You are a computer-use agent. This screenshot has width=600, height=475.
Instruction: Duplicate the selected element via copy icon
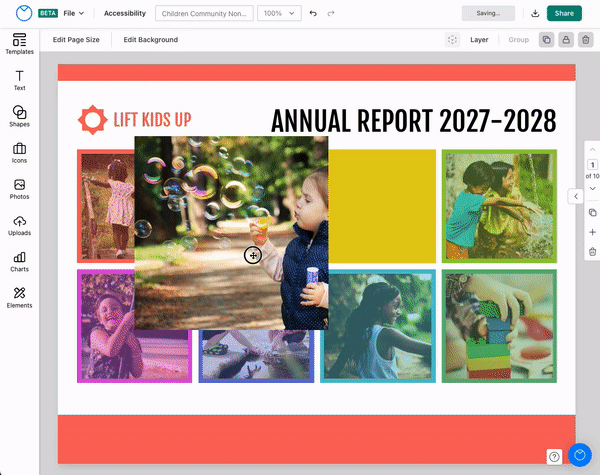tap(546, 40)
